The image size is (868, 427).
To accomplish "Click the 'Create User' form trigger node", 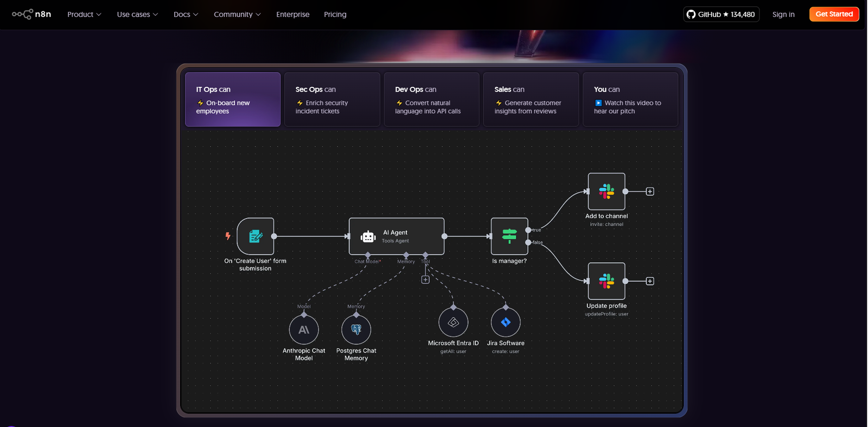I will [x=255, y=237].
